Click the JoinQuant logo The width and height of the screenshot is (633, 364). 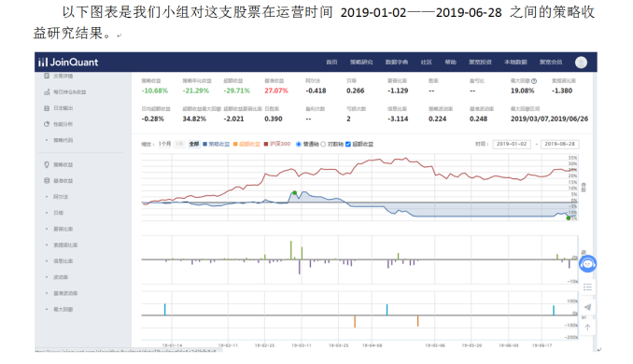click(x=68, y=63)
